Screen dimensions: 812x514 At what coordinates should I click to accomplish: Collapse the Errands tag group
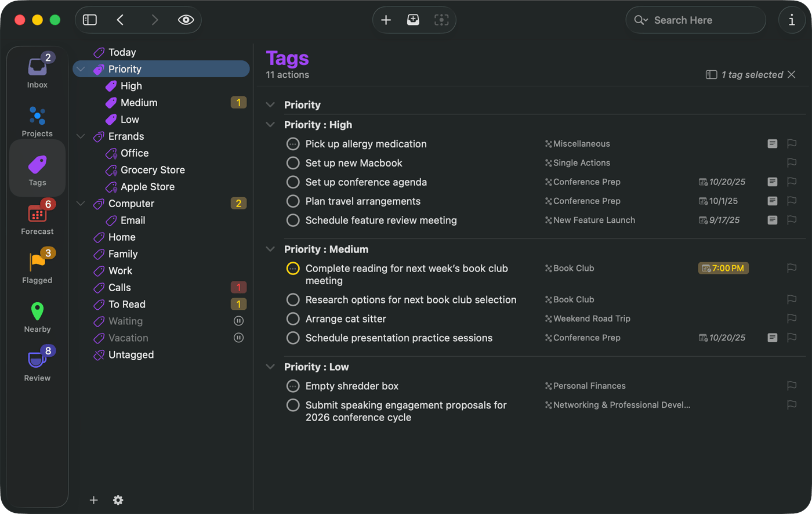(x=81, y=136)
